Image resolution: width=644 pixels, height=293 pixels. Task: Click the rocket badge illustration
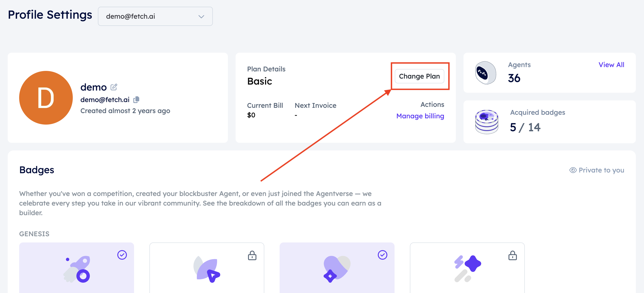pos(77,269)
